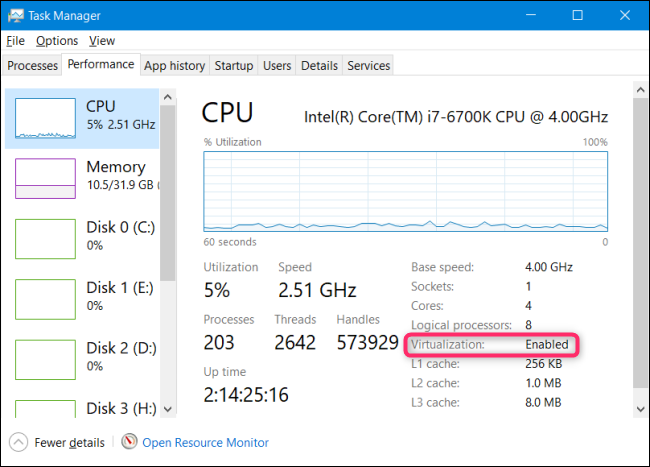This screenshot has width=650, height=467.
Task: Open Disk 2 (D:) performance view
Action: (44, 358)
